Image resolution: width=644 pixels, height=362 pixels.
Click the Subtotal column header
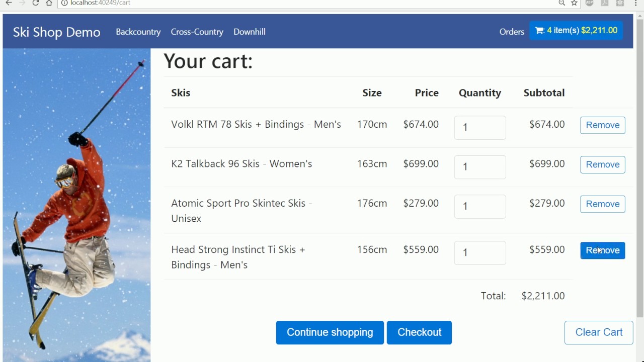[544, 93]
